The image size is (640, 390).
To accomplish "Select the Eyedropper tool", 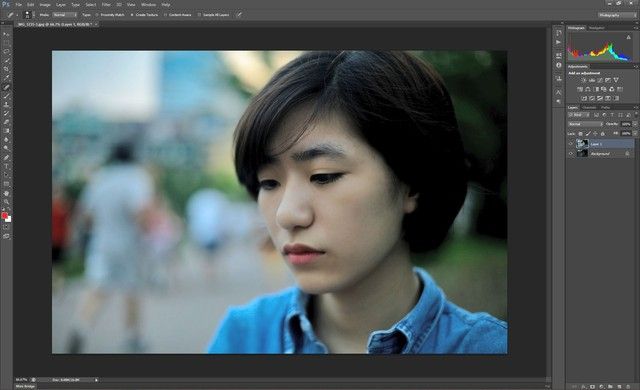I will (x=6, y=78).
